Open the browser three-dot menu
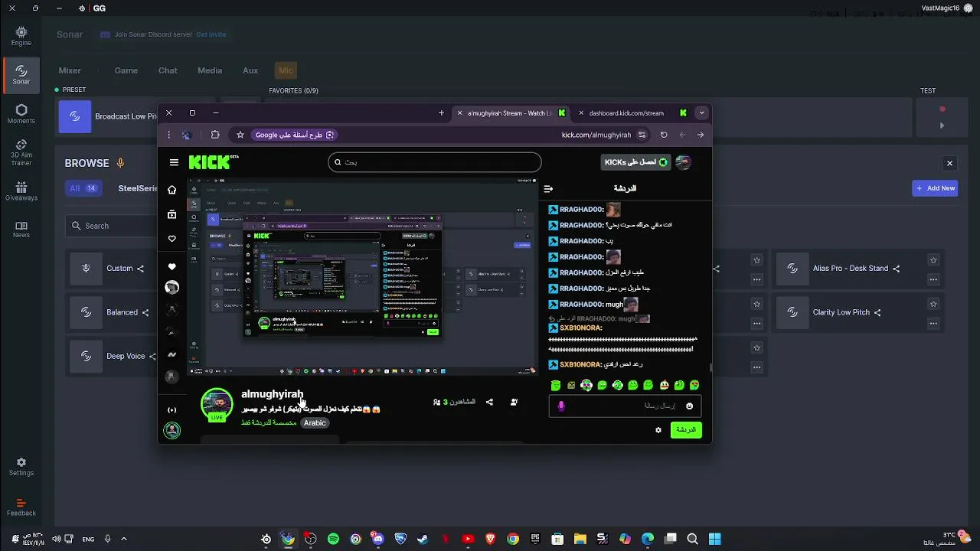980x551 pixels. pos(168,135)
